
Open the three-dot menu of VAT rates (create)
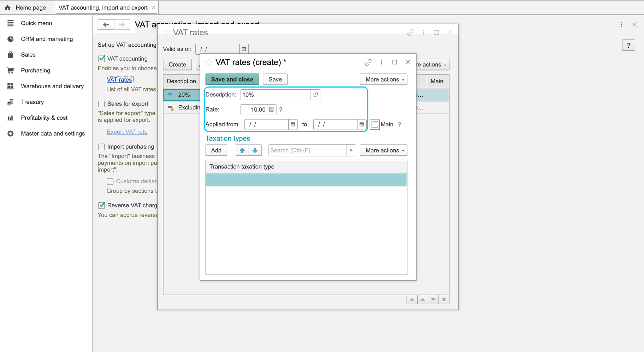click(382, 62)
